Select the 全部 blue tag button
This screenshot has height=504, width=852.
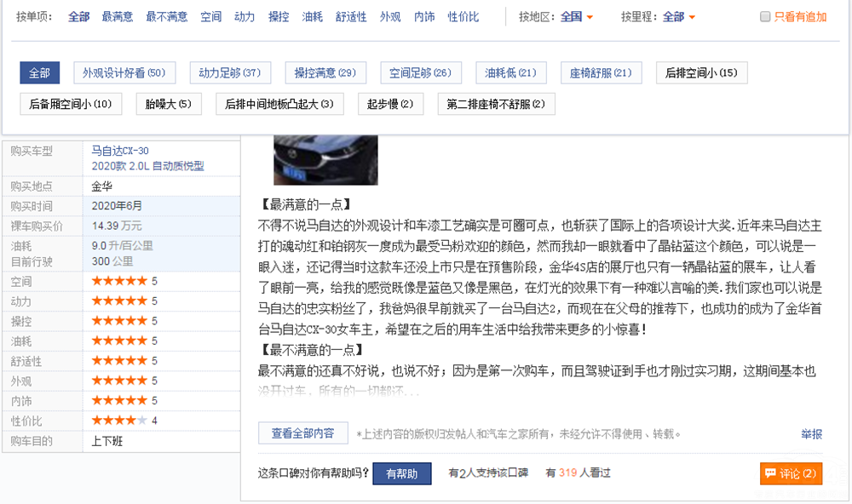click(x=40, y=73)
